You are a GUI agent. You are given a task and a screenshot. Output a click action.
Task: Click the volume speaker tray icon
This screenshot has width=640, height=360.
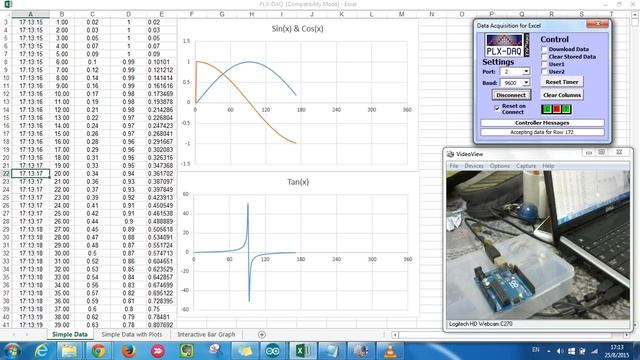[560, 351]
